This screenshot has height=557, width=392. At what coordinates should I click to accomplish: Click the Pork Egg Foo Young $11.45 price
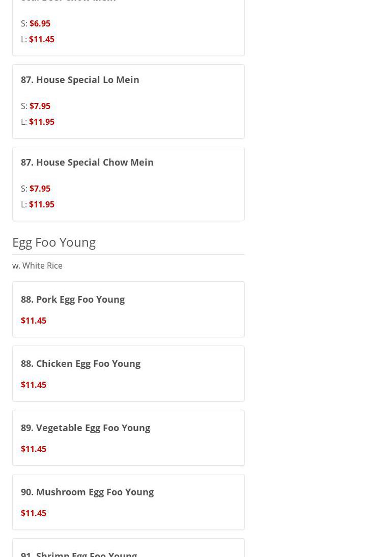34,321
